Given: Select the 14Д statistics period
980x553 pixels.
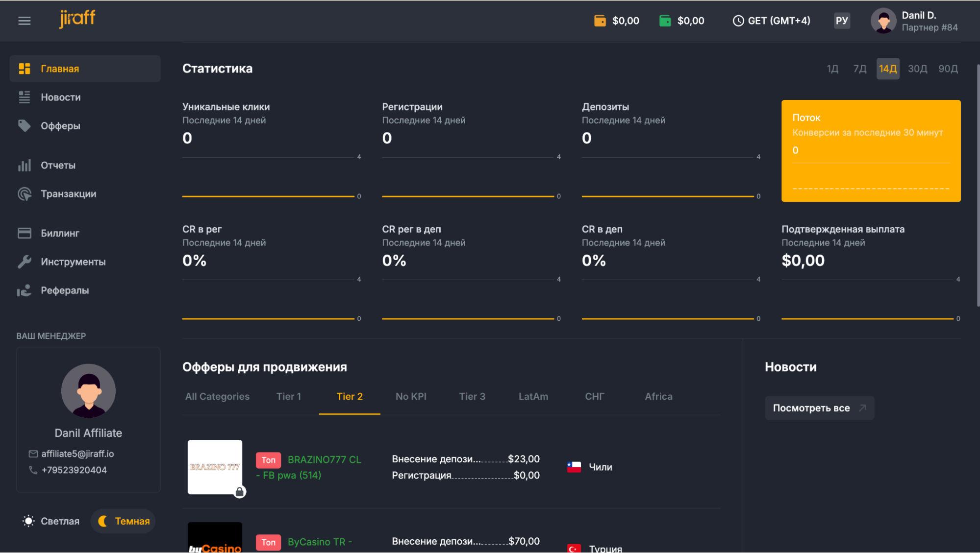Looking at the screenshot, I should click(888, 69).
